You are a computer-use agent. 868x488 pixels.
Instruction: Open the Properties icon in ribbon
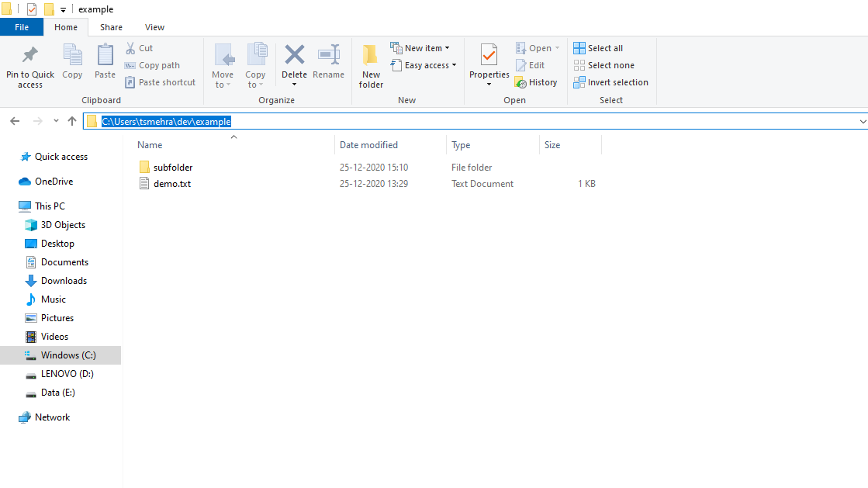click(x=489, y=55)
